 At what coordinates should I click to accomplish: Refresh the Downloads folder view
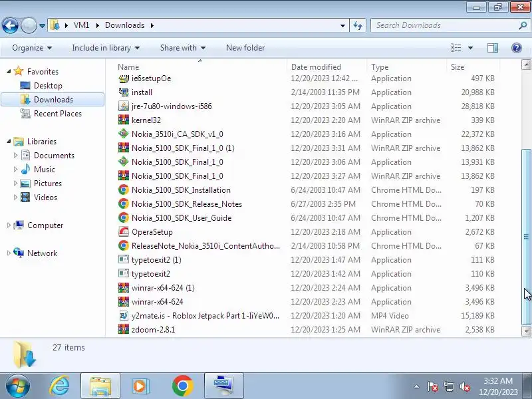tap(358, 25)
